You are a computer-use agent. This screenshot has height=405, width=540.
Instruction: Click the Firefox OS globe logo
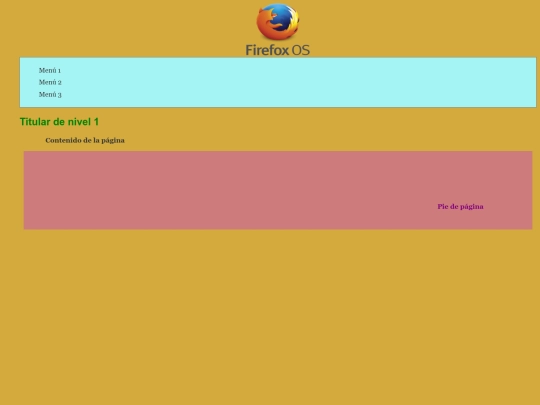pyautogui.click(x=278, y=22)
